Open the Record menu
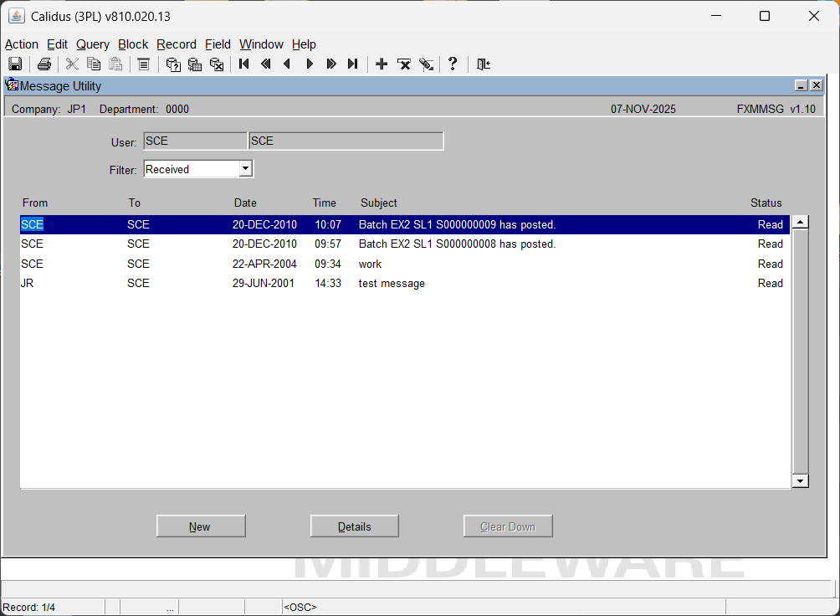The width and height of the screenshot is (840, 616). tap(176, 44)
